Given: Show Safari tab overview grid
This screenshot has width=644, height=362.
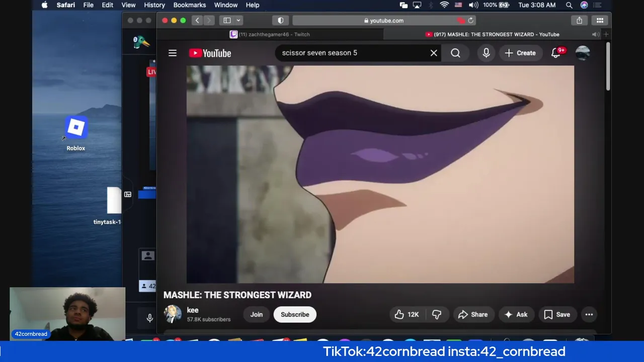Looking at the screenshot, I should click(600, 21).
